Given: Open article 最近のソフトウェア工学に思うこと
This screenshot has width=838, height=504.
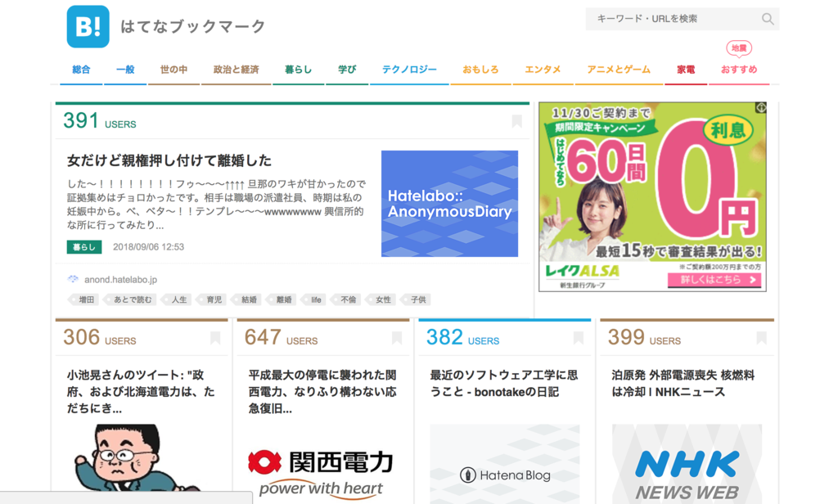Looking at the screenshot, I should (504, 383).
